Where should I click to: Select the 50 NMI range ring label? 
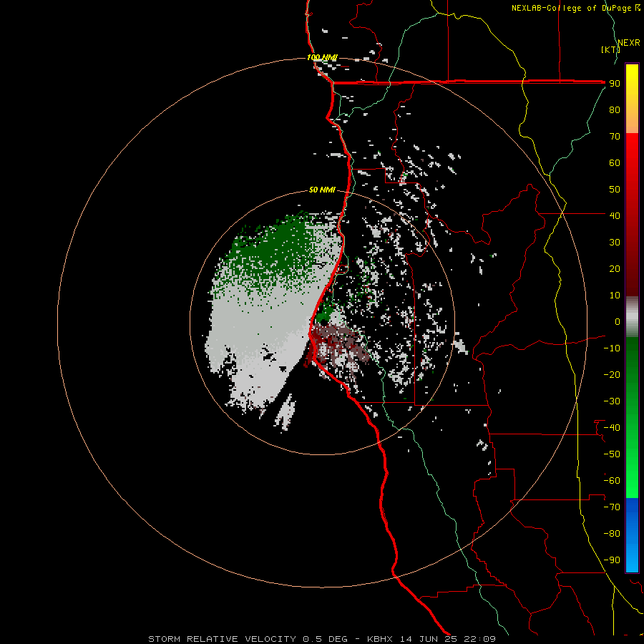[x=322, y=190]
